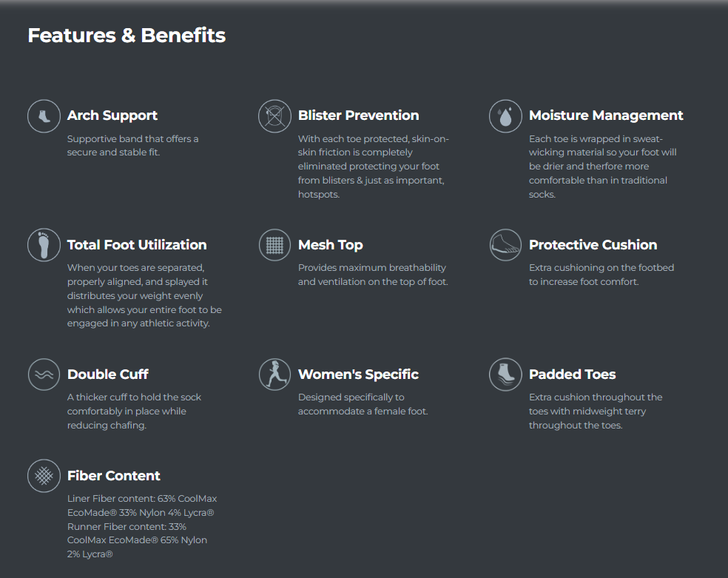Image resolution: width=728 pixels, height=578 pixels.
Task: Select the Total Foot Utilization footprint icon
Action: click(44, 245)
